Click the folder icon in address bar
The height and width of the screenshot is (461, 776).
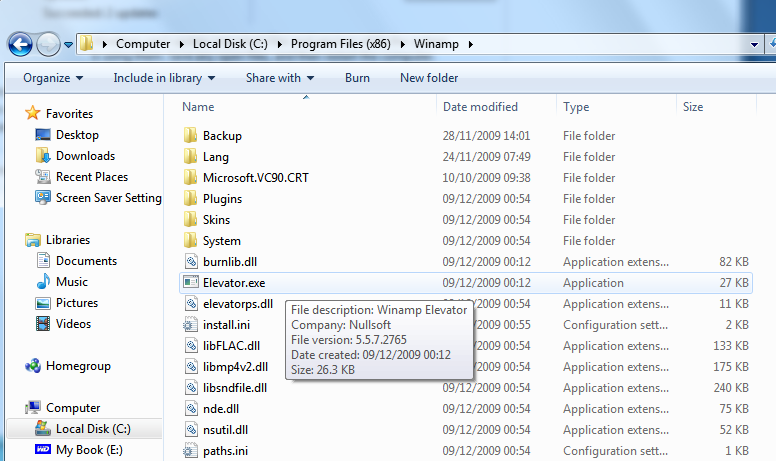point(87,44)
